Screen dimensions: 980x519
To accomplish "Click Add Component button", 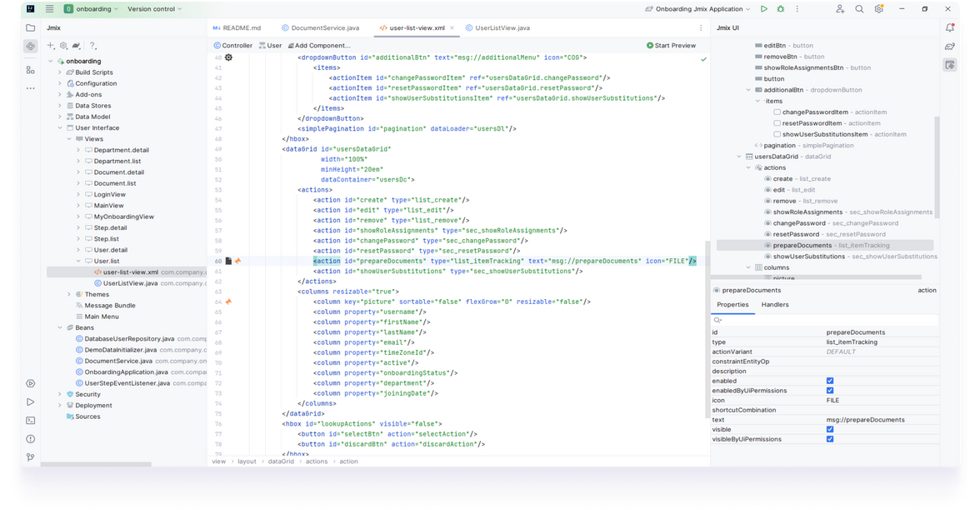I will (318, 46).
